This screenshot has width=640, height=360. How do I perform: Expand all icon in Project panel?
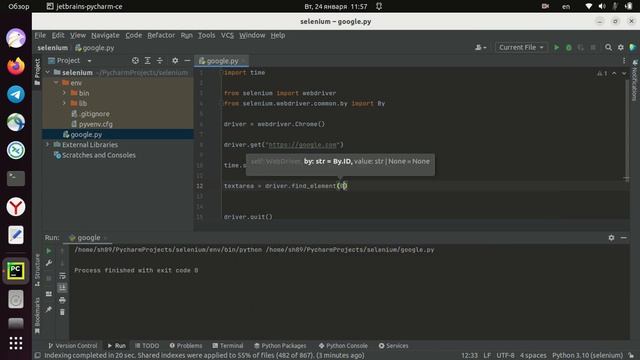[x=147, y=60]
